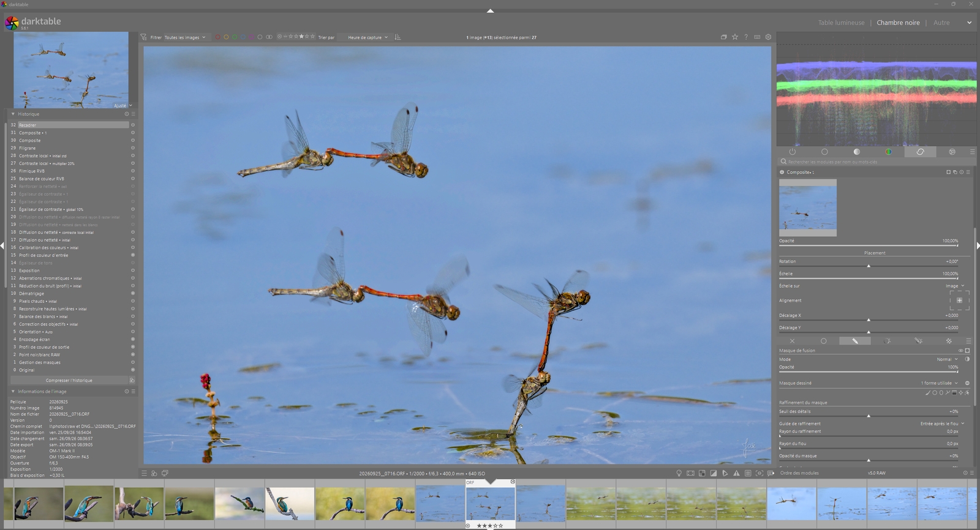Viewport: 980px width, 530px height.
Task: Select the base module group circle tab
Action: [824, 152]
